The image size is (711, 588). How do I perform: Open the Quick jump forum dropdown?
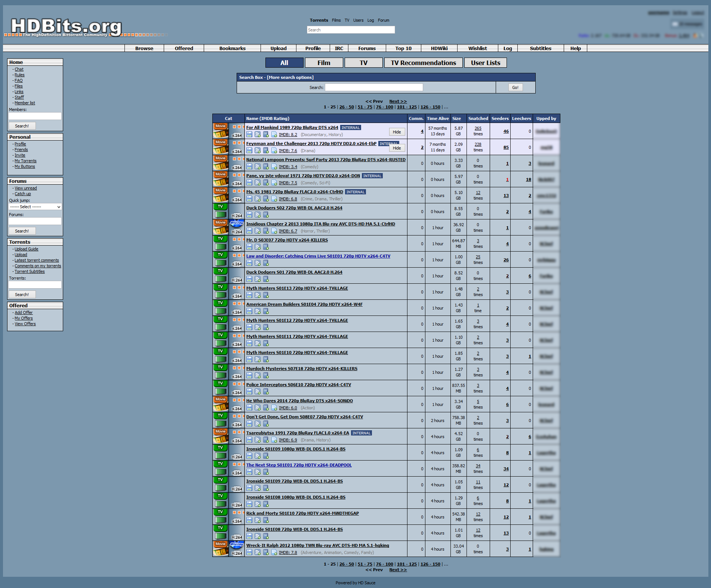point(35,207)
